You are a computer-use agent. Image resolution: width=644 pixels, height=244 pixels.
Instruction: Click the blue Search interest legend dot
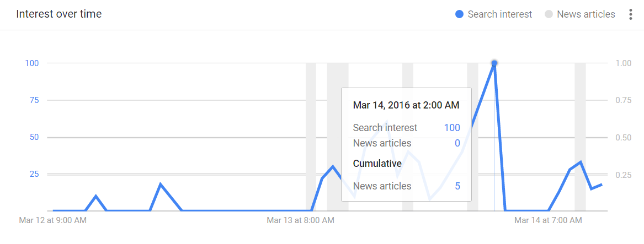click(x=459, y=14)
